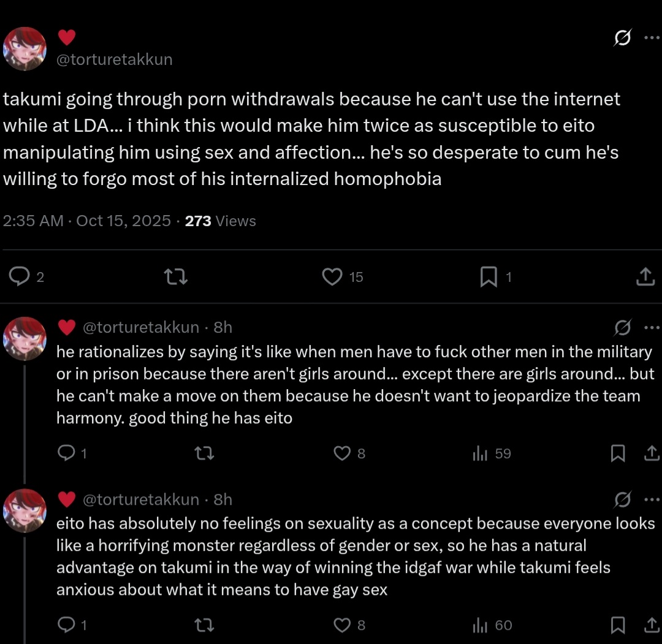Bookmark the first thread reply
Image resolution: width=662 pixels, height=644 pixels.
[x=618, y=453]
